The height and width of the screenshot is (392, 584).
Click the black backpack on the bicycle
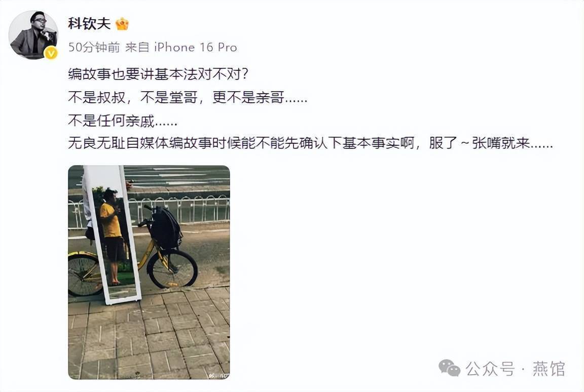click(166, 227)
